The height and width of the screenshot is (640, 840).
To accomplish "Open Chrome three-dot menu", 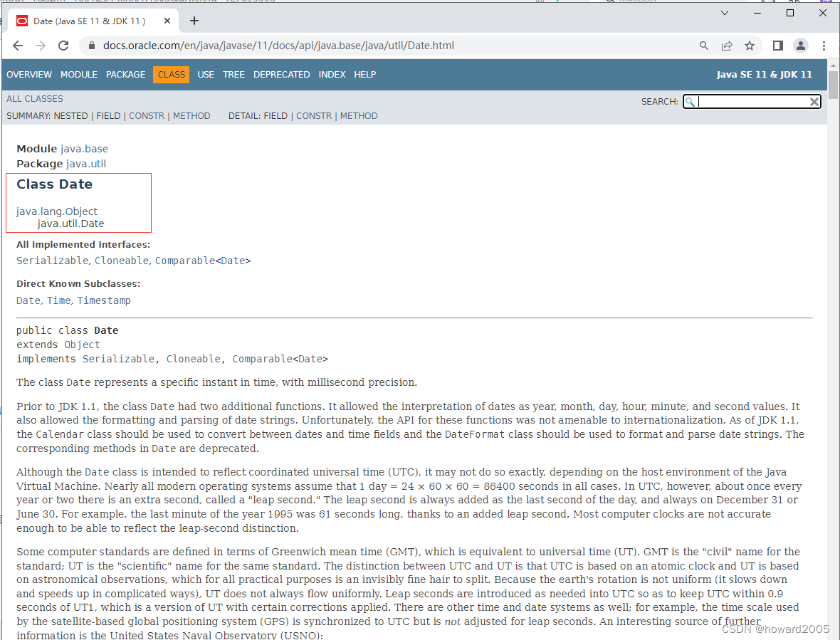I will 824,46.
